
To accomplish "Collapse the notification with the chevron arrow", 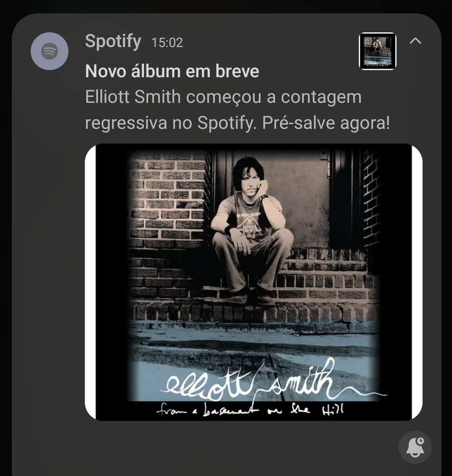I will point(415,40).
